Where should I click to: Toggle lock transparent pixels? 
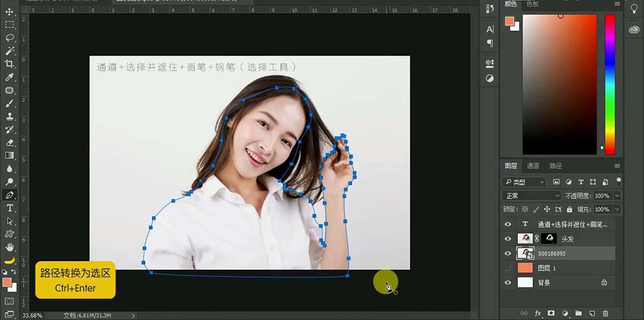525,209
